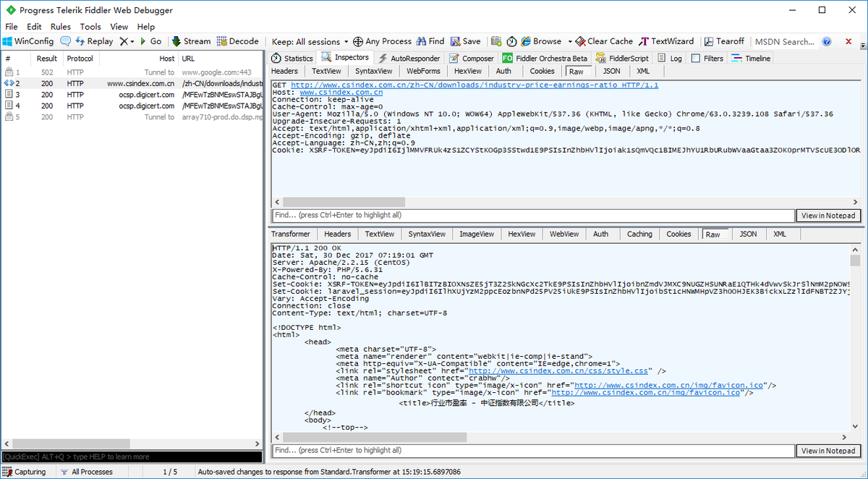Viewport: 868px width, 479px height.
Task: Expand the Remove sessions dropdown arrow
Action: pos(132,42)
